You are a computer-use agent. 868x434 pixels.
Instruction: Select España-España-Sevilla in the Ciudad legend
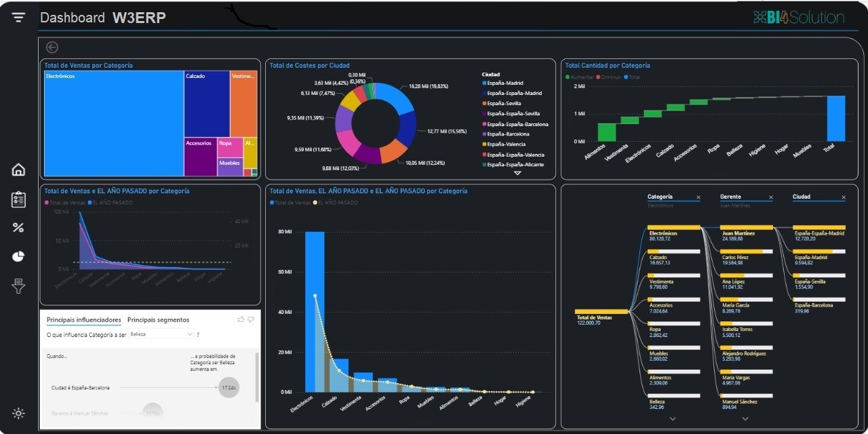point(511,114)
